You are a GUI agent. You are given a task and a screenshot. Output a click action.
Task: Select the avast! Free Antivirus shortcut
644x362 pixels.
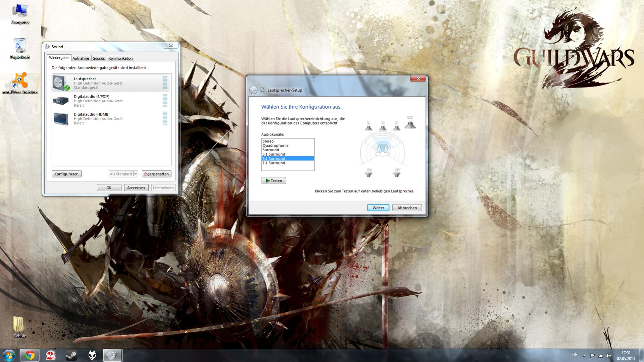pos(20,83)
